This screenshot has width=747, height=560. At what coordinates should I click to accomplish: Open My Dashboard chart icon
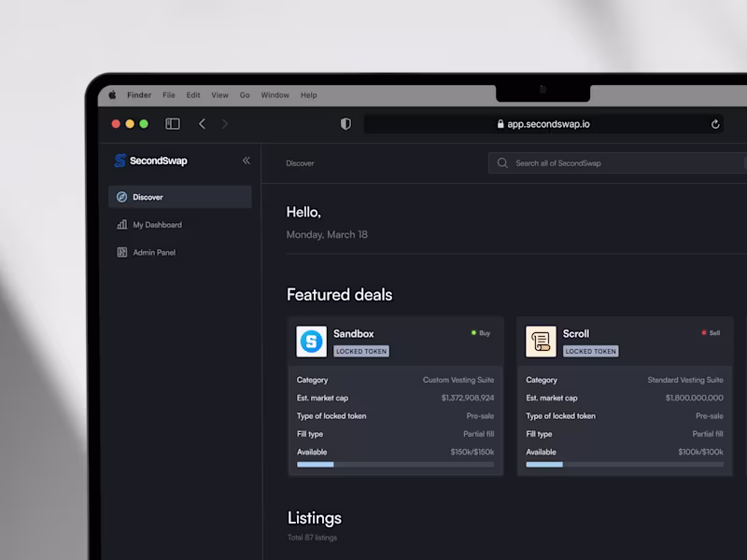coord(122,224)
